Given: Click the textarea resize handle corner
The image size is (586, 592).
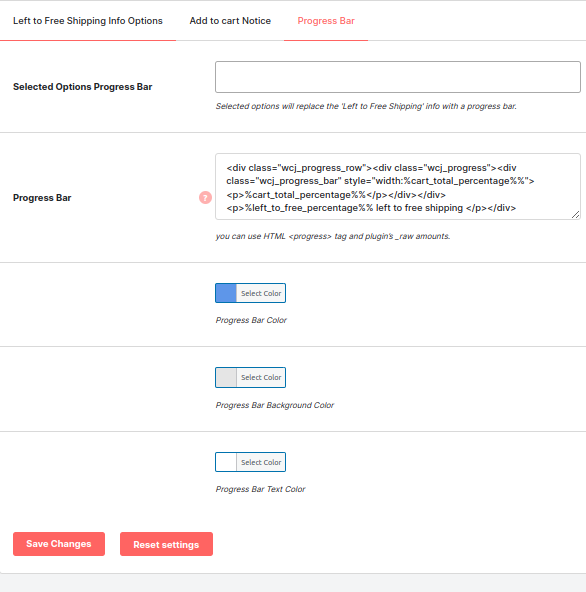Looking at the screenshot, I should pos(575,215).
